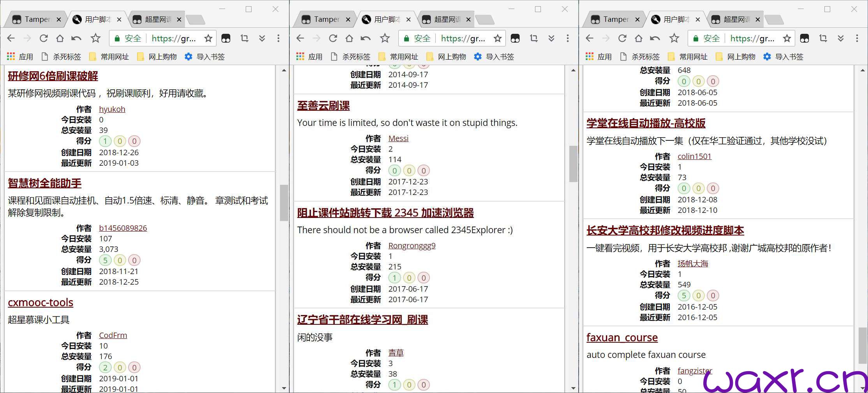
Task: Click the crop screenshot icon in left window
Action: (244, 38)
